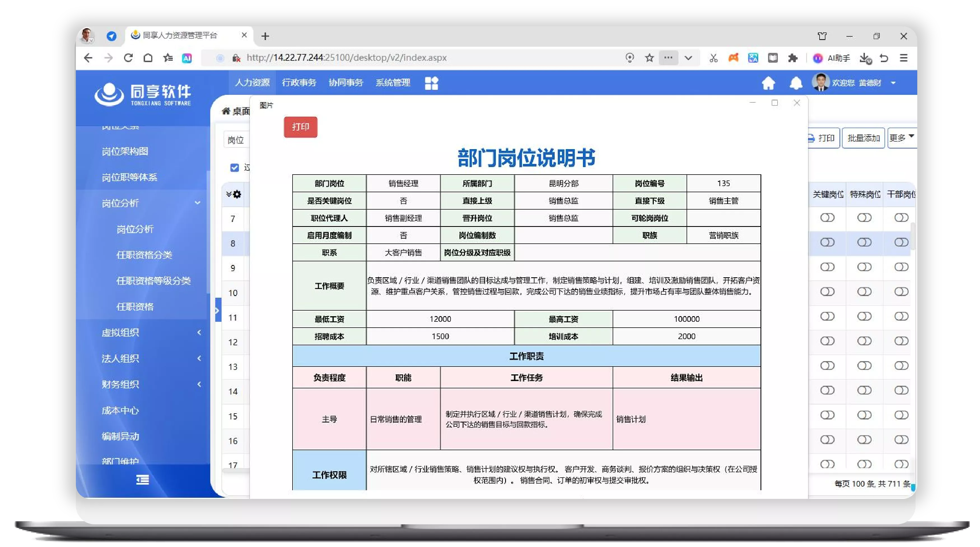Click the 批量添加 button
Viewport: 980px width, 547px height.
[864, 138]
